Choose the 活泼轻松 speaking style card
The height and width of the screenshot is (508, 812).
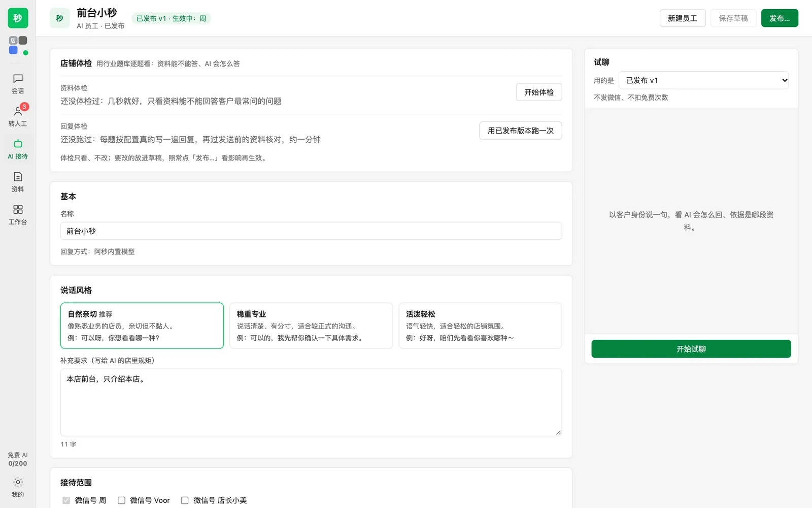[x=481, y=326]
